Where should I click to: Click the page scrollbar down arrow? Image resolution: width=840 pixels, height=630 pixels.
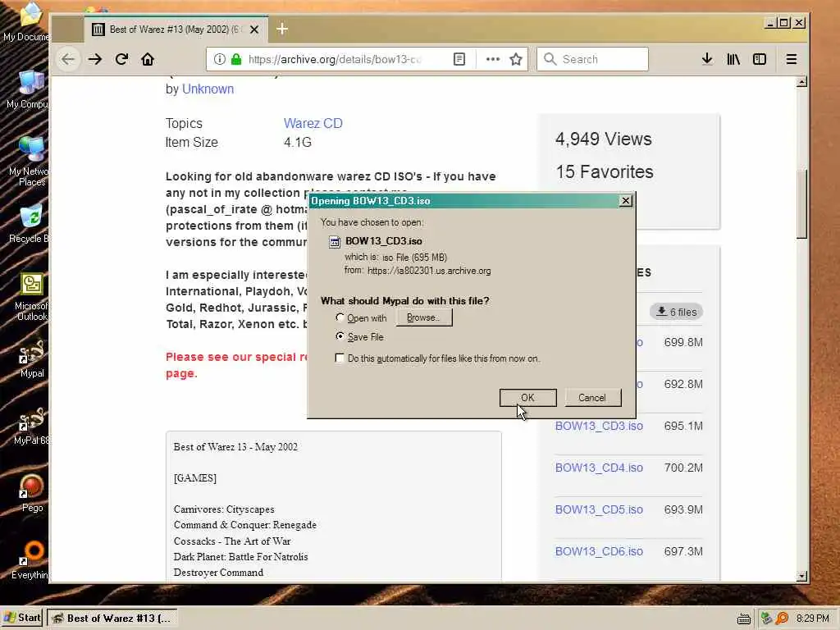pyautogui.click(x=802, y=577)
